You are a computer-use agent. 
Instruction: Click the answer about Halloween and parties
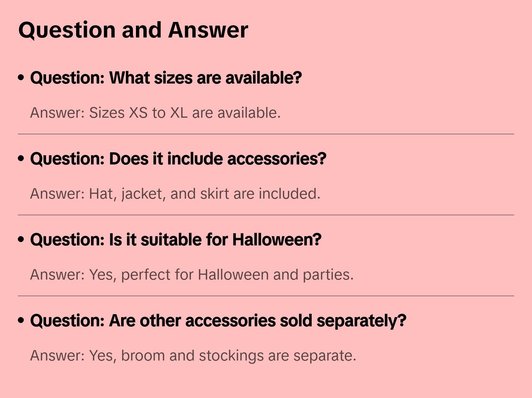tap(192, 275)
